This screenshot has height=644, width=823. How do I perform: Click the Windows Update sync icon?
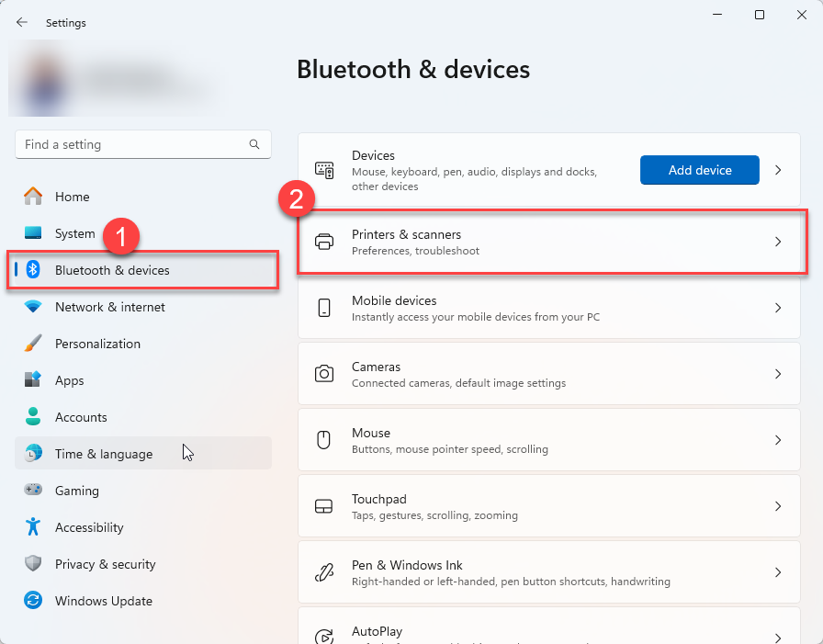click(x=33, y=601)
